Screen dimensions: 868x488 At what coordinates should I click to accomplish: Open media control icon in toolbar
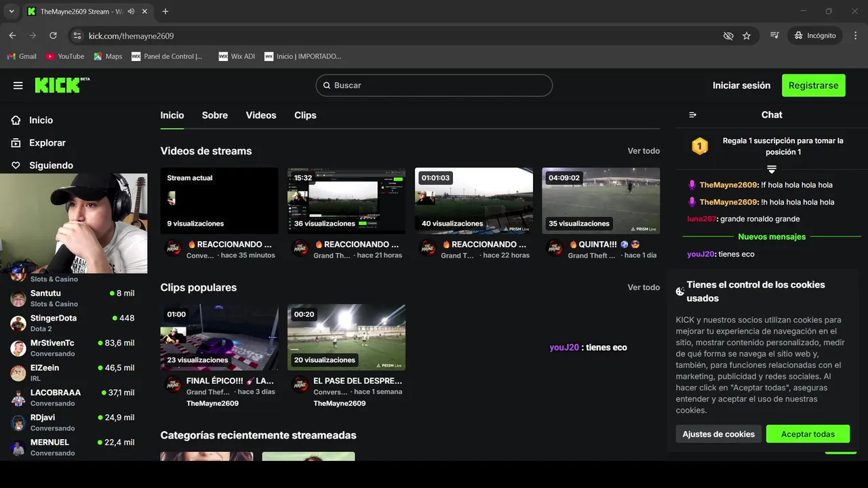coord(774,35)
